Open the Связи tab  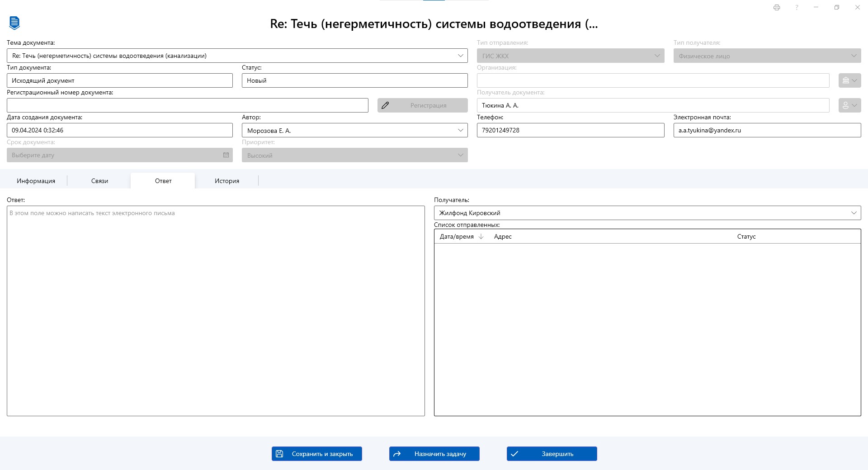[x=99, y=181]
